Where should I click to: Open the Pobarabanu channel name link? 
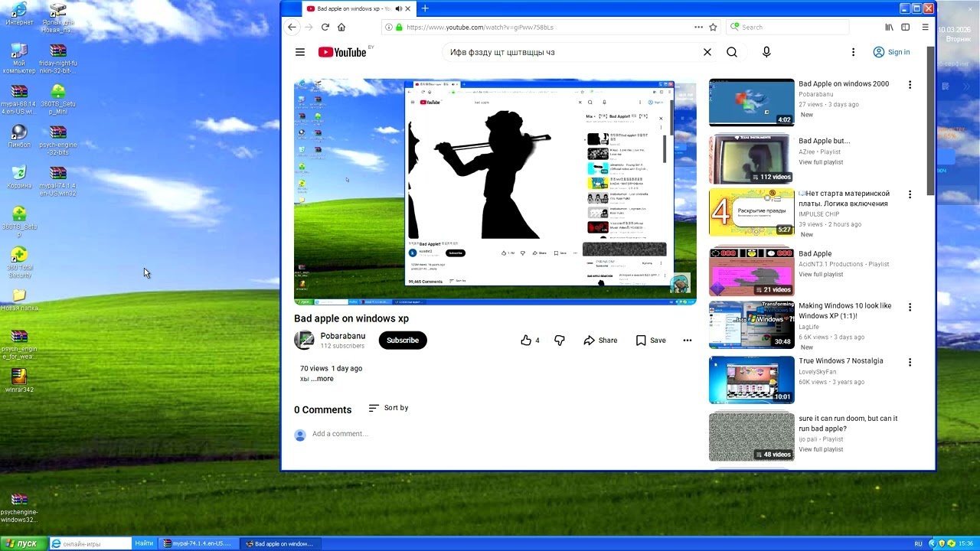tap(343, 336)
